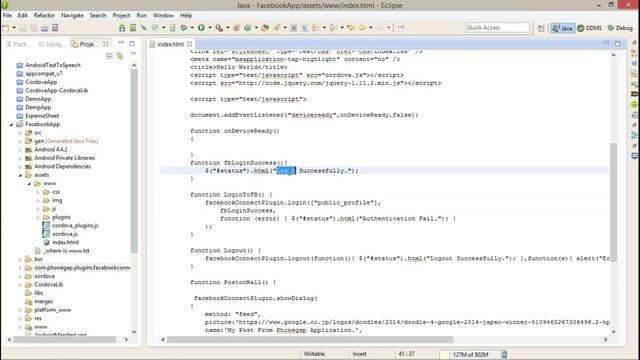
Task: Click the External Tools run icon
Action: click(x=219, y=28)
